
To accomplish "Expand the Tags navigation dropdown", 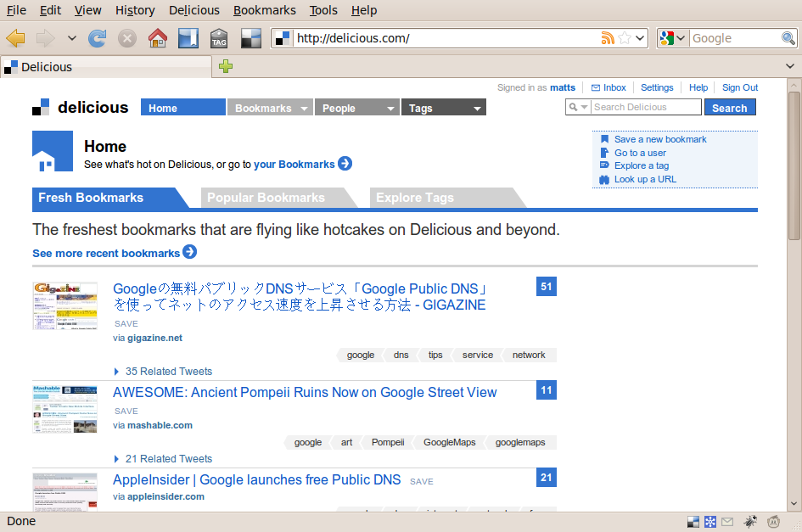I will (477, 109).
